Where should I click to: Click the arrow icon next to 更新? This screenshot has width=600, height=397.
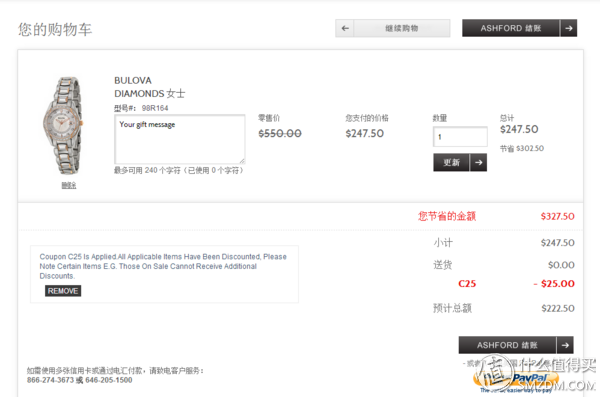[478, 163]
